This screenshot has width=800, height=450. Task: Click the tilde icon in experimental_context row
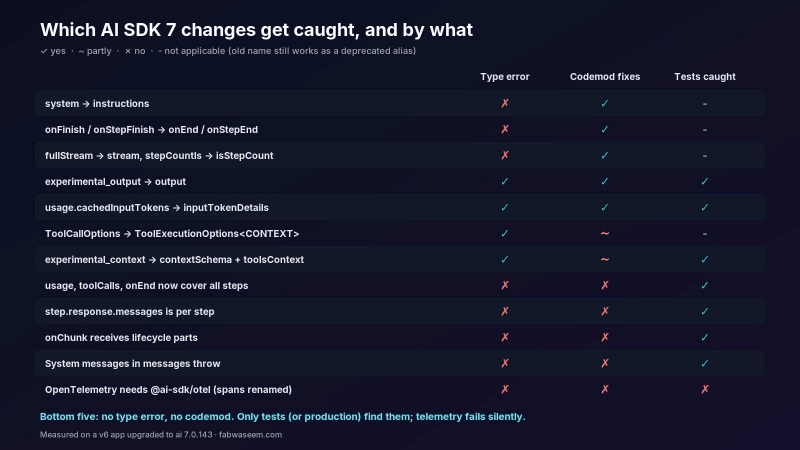pos(605,259)
